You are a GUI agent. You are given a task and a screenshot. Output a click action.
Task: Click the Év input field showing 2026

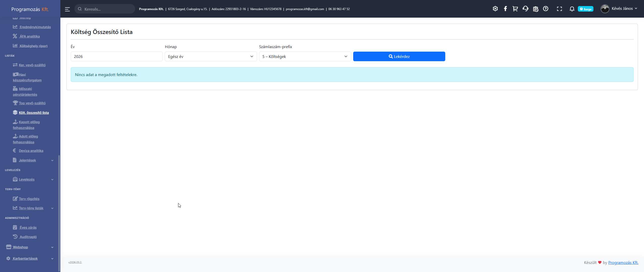[x=116, y=56]
